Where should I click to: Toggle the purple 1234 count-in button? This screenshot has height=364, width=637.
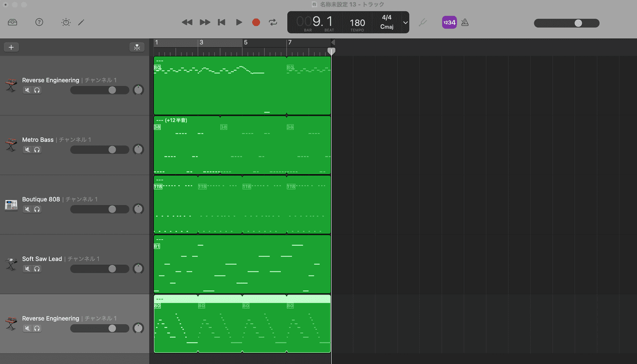(x=449, y=22)
